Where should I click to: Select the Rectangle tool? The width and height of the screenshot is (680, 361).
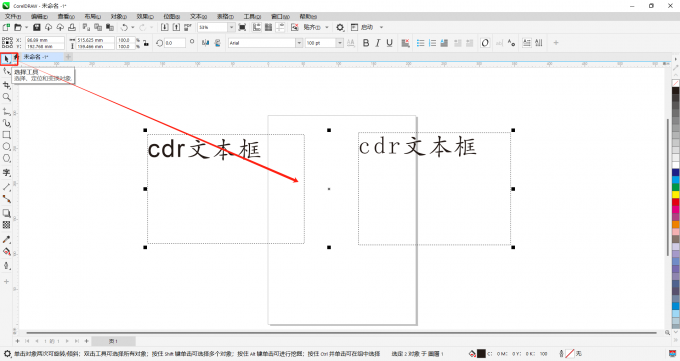tap(7, 135)
